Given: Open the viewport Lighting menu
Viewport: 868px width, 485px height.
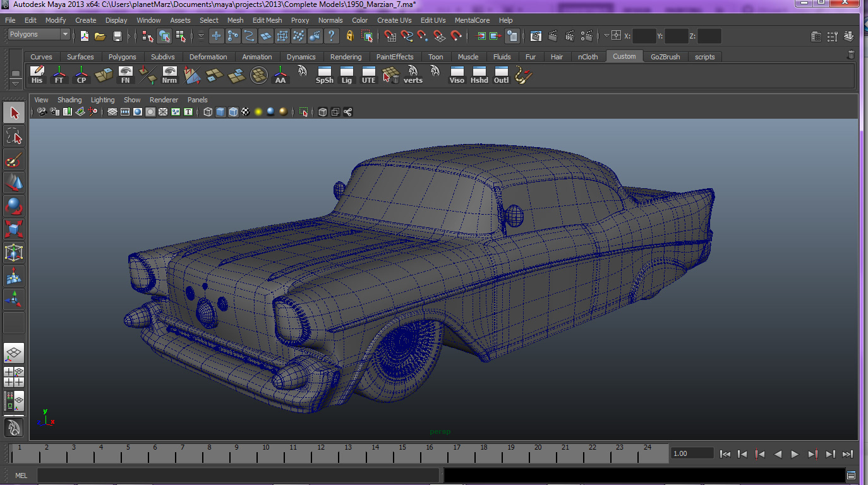Looking at the screenshot, I should 102,100.
